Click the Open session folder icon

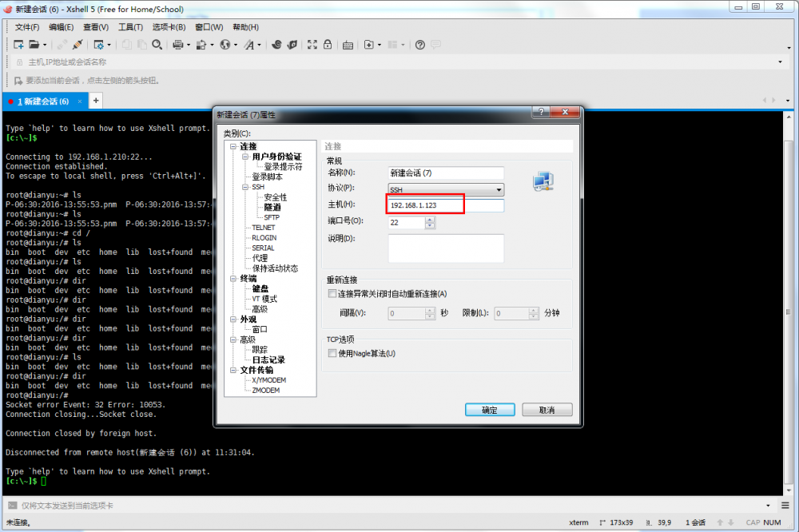pos(34,45)
